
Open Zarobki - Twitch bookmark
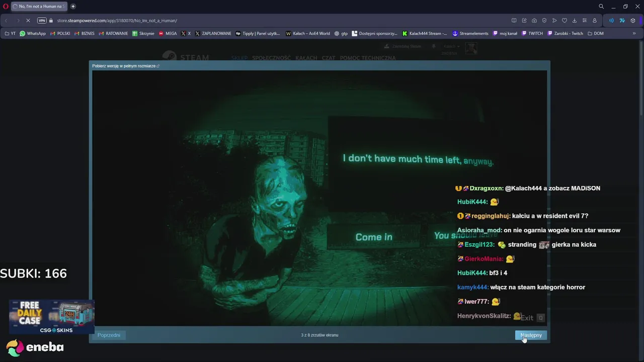(565, 33)
